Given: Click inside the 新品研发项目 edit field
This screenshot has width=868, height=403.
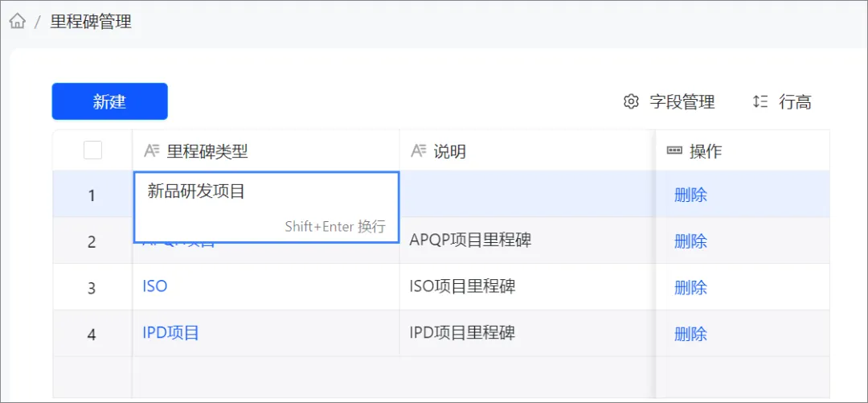Looking at the screenshot, I should click(x=266, y=207).
